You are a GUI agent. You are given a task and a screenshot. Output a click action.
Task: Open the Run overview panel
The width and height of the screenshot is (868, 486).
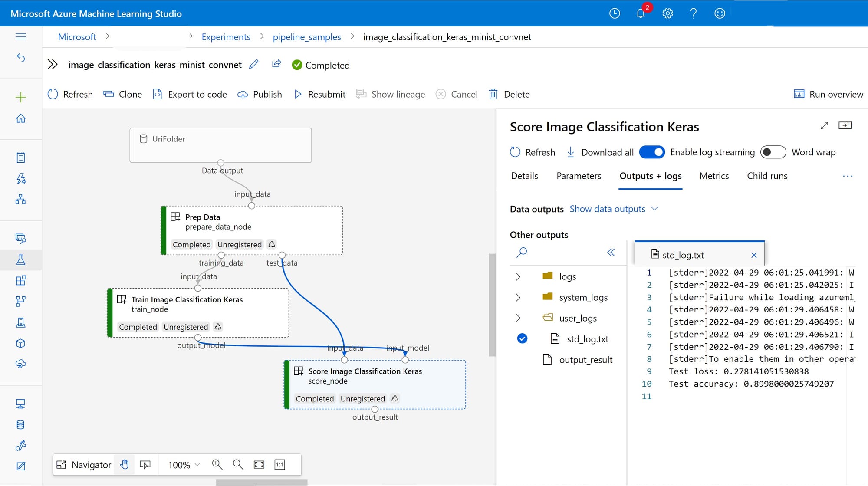click(827, 94)
